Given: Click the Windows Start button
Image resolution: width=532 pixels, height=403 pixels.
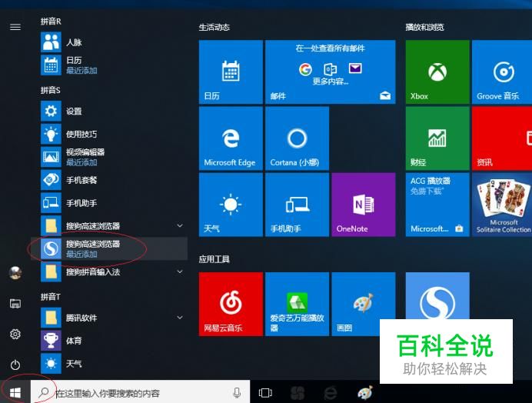Looking at the screenshot, I should (15, 393).
